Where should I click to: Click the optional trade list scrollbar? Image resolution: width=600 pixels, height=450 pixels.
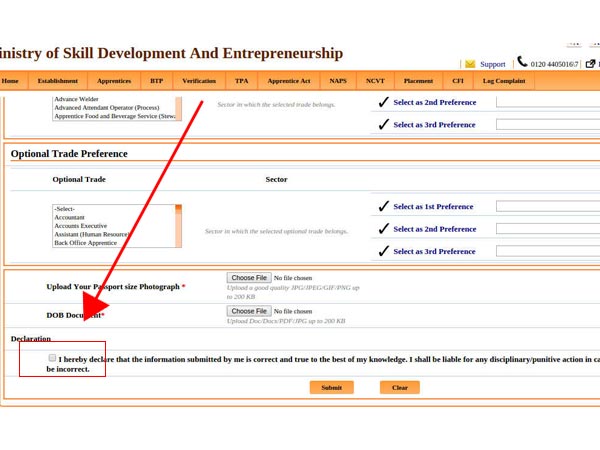178,226
